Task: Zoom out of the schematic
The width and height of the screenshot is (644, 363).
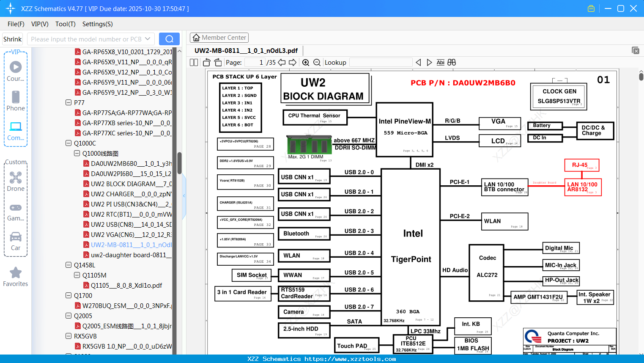Action: pos(317,63)
